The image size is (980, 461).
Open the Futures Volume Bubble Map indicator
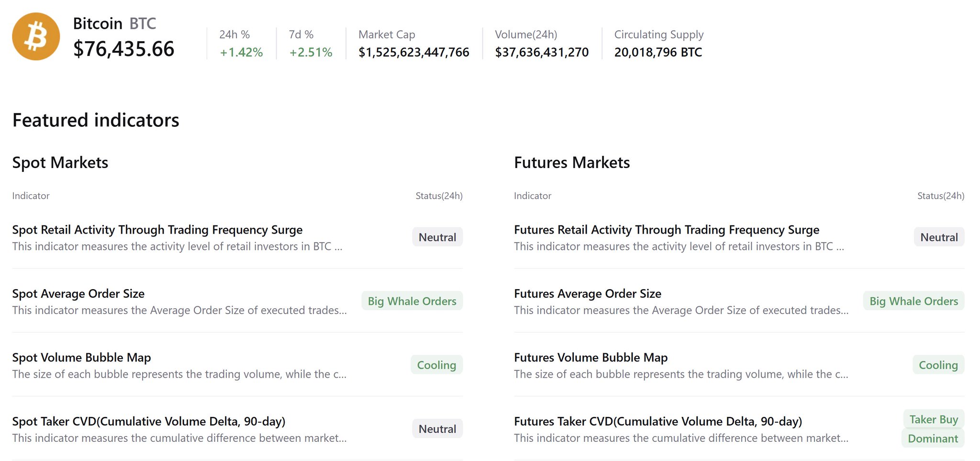coord(590,358)
